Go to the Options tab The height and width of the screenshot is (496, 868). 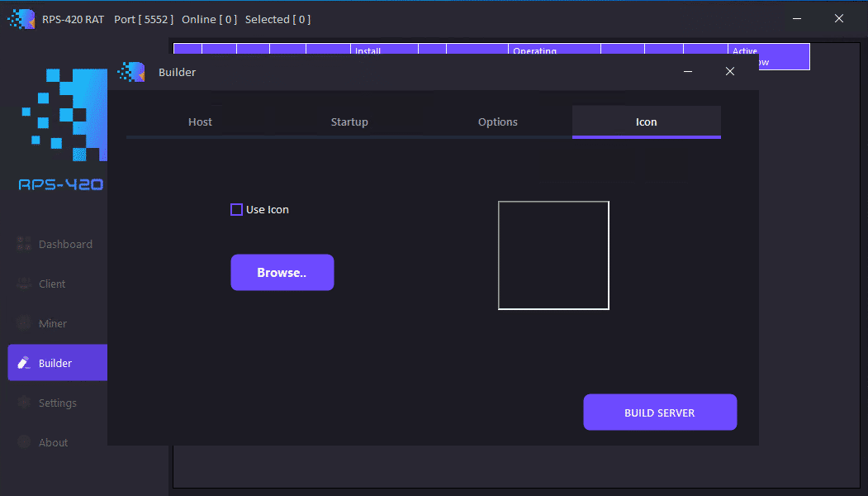pyautogui.click(x=498, y=122)
